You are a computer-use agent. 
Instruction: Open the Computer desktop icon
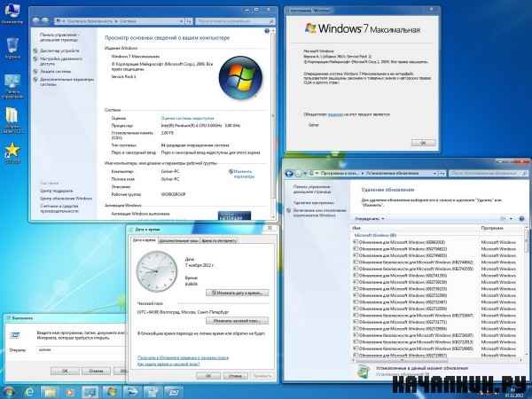(12, 12)
